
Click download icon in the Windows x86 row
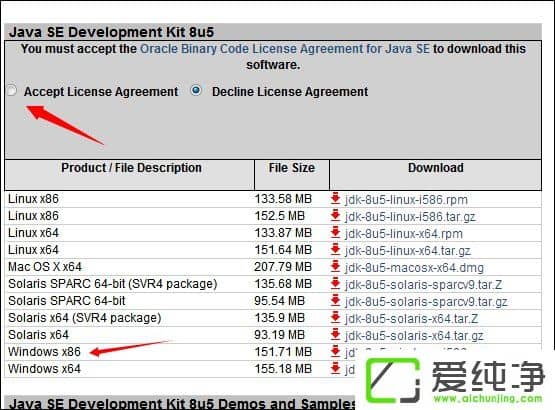click(335, 352)
